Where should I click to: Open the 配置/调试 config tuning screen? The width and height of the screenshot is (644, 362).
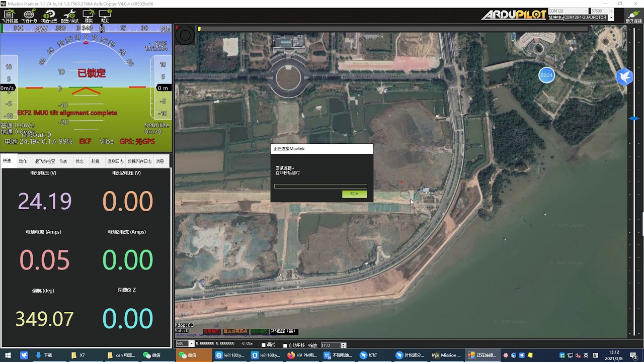[69, 16]
